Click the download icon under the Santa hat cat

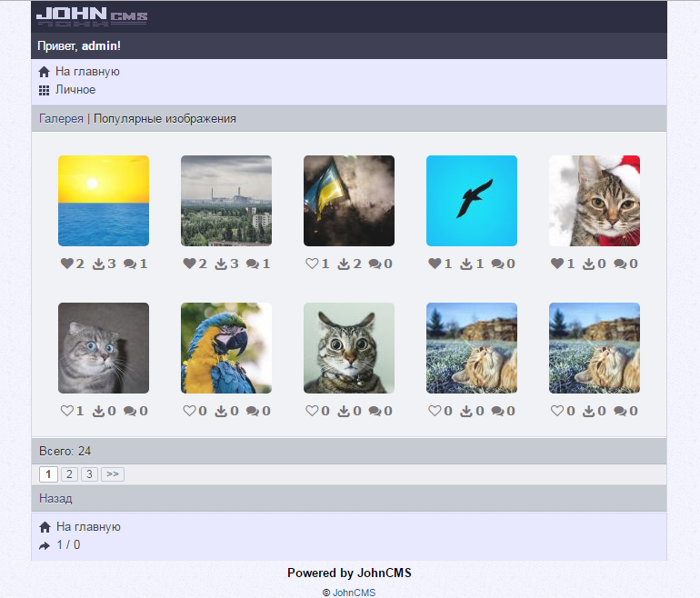(x=588, y=264)
